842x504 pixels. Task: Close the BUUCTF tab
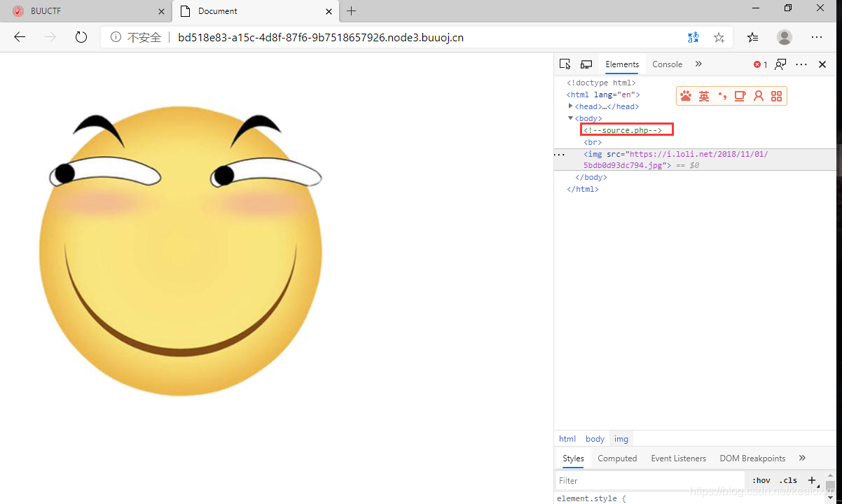[161, 11]
